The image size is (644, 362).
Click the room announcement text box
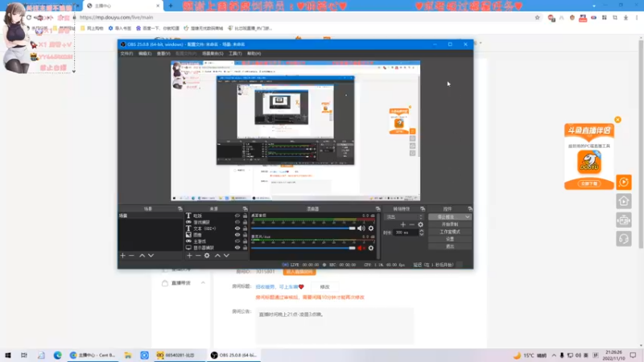pos(334,326)
